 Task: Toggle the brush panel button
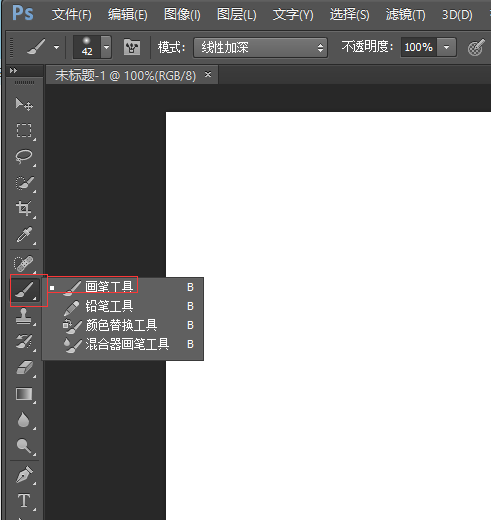(x=132, y=47)
